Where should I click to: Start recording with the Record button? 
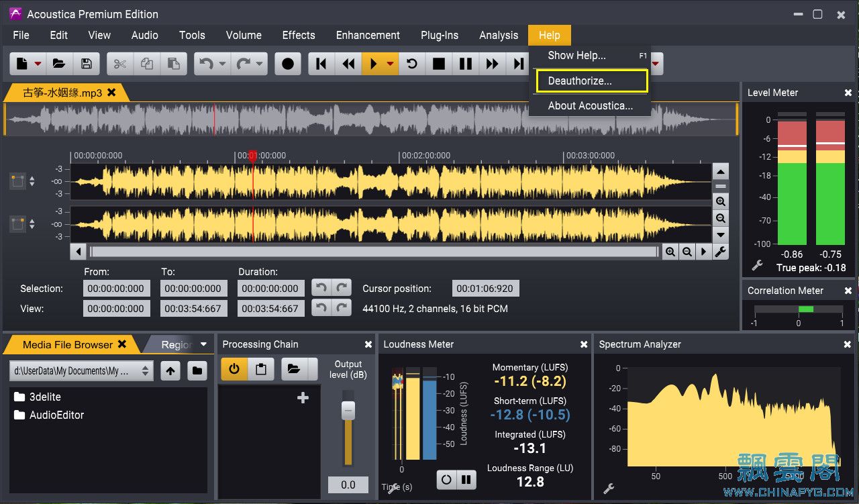click(x=288, y=64)
